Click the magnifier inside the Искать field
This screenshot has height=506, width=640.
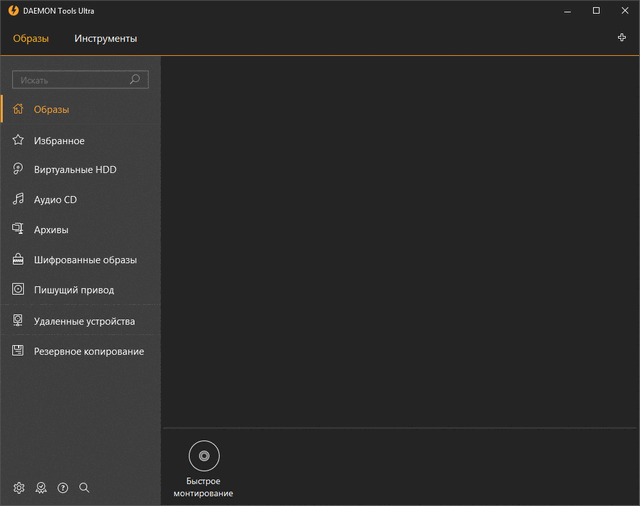tap(135, 79)
